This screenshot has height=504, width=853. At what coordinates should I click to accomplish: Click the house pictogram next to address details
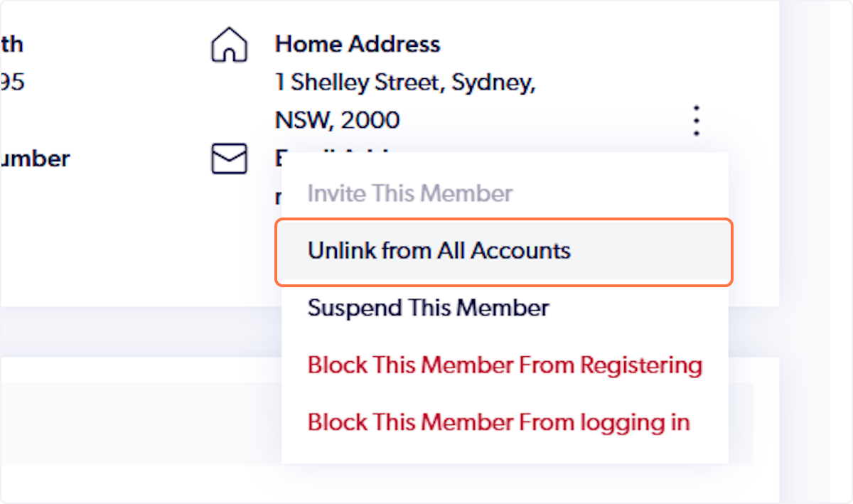pos(229,44)
